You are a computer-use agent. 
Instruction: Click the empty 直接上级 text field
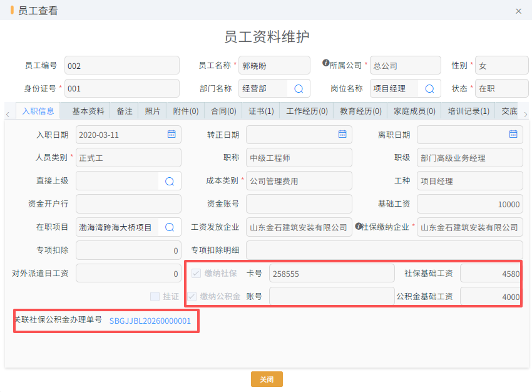pyautogui.click(x=117, y=181)
